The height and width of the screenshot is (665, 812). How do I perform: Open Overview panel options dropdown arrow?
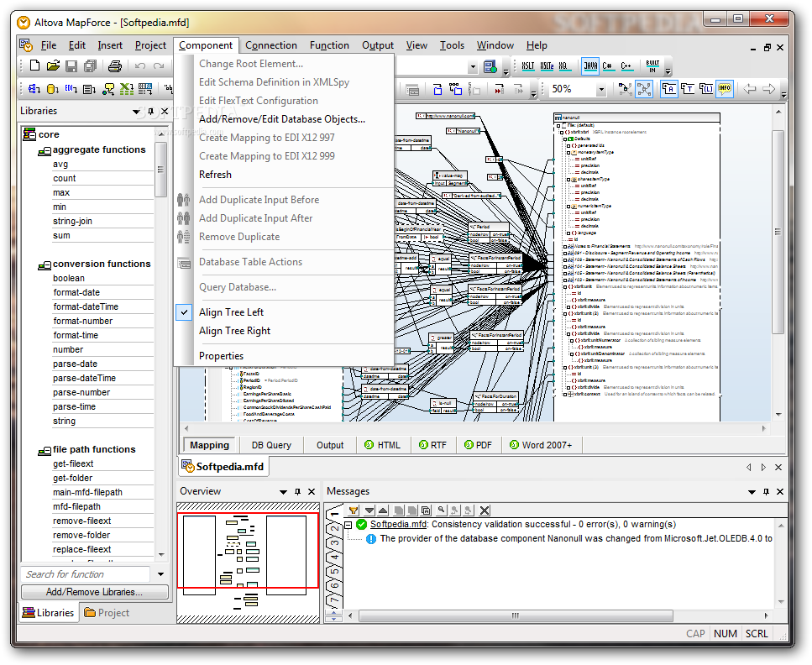coord(283,491)
